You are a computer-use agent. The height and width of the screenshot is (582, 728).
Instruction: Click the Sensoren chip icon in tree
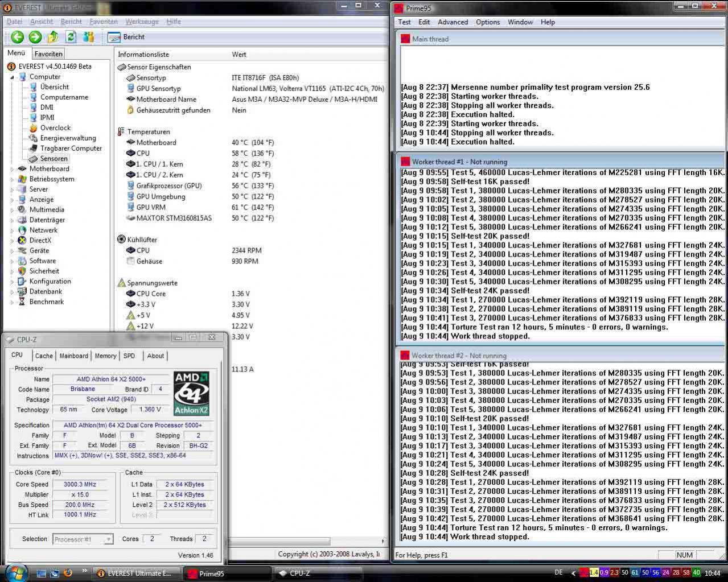[34, 159]
